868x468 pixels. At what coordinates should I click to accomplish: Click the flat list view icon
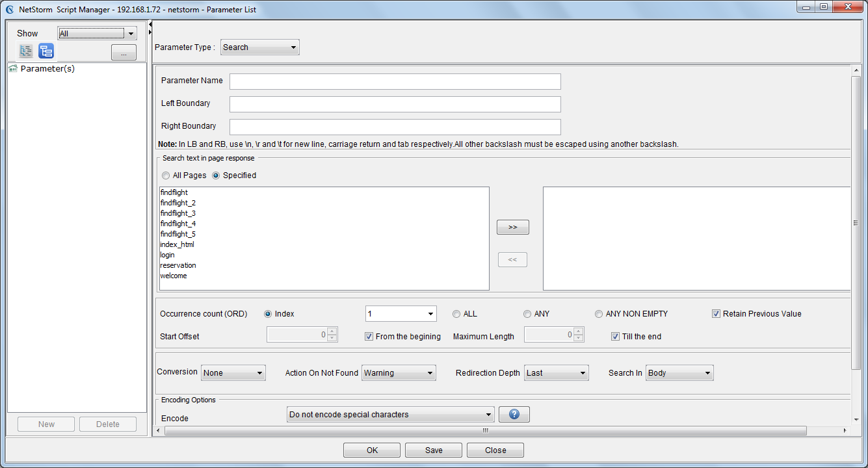[26, 51]
